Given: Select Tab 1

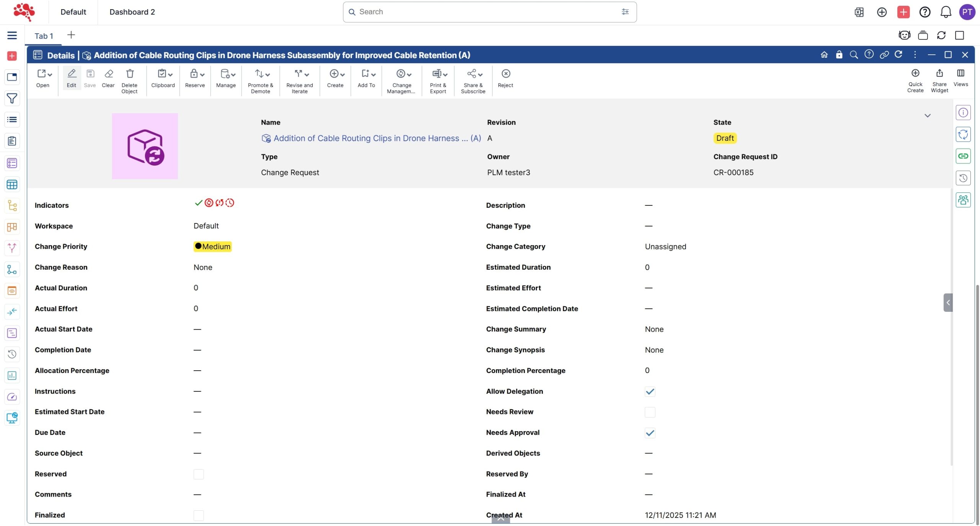Looking at the screenshot, I should [x=44, y=36].
